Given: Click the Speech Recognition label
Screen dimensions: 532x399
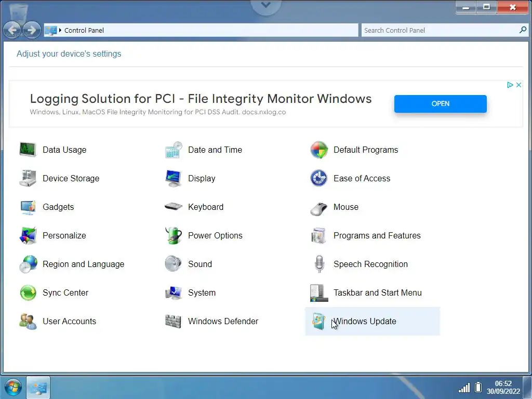Looking at the screenshot, I should [370, 264].
